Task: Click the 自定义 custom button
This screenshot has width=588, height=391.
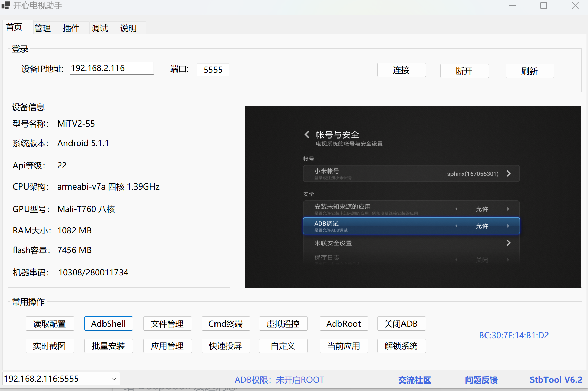Action: coord(283,346)
